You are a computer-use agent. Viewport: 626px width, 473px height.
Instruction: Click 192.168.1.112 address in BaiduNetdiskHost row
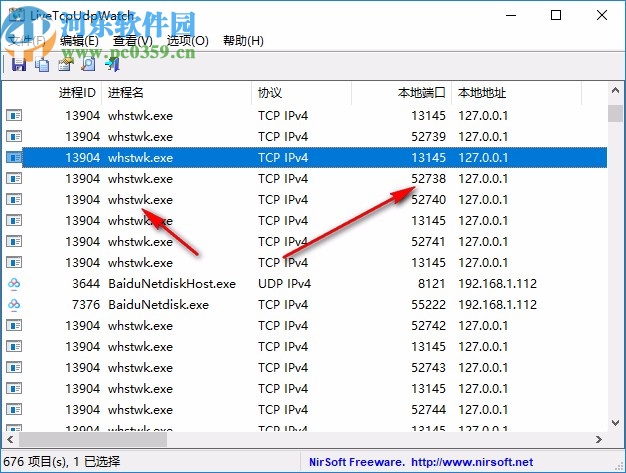(x=497, y=284)
